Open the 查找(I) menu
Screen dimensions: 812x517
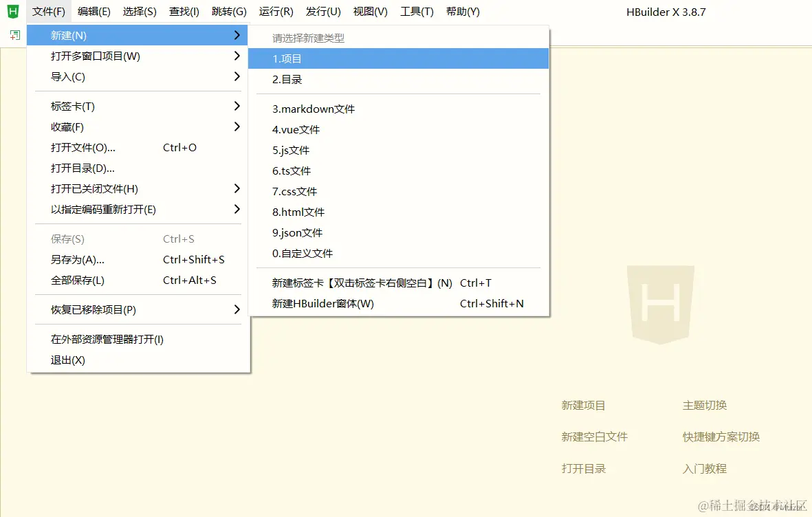click(x=184, y=12)
